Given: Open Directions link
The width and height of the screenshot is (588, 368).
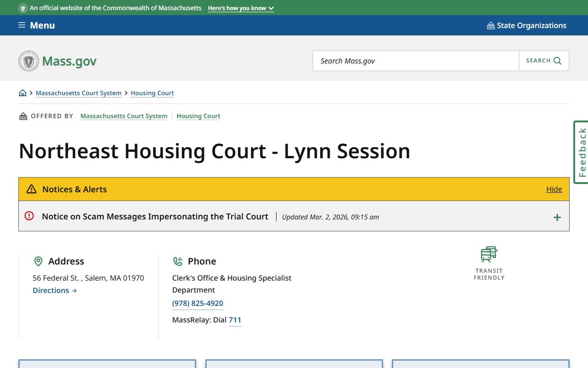Looking at the screenshot, I should pos(55,290).
